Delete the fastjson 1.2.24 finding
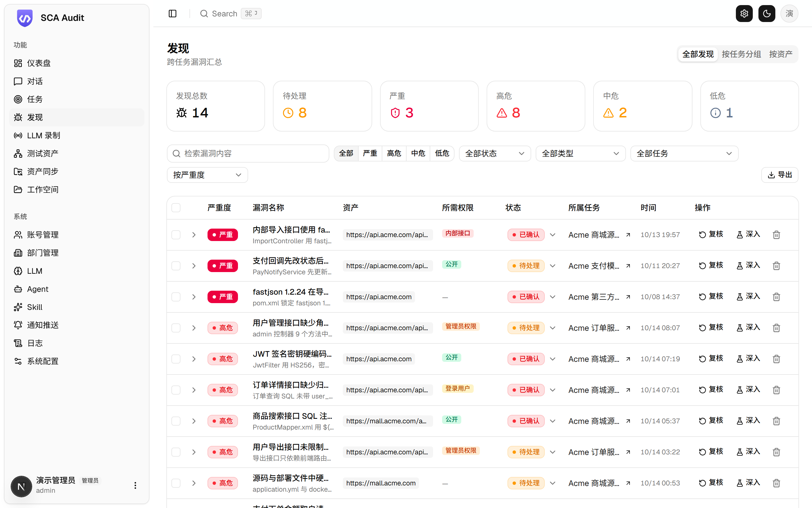Viewport: 812px width, 508px height. click(x=776, y=297)
